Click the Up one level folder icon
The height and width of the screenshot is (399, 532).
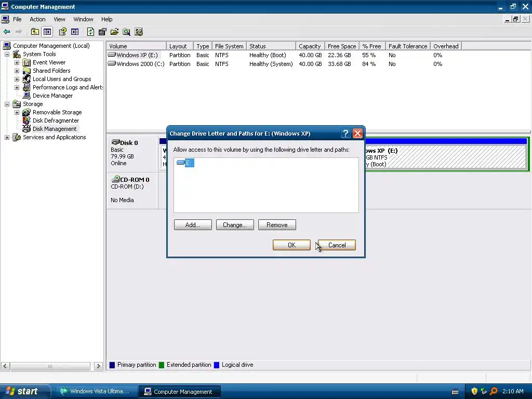coord(35,32)
